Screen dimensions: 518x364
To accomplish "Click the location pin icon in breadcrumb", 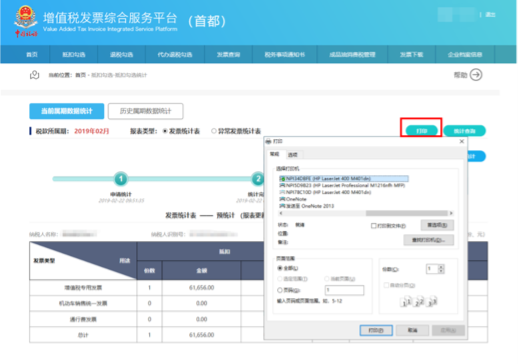I will coord(34,75).
